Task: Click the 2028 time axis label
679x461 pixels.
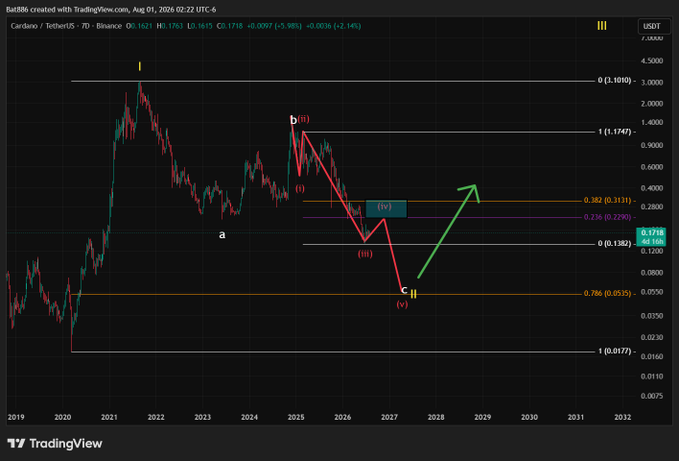Action: point(436,417)
